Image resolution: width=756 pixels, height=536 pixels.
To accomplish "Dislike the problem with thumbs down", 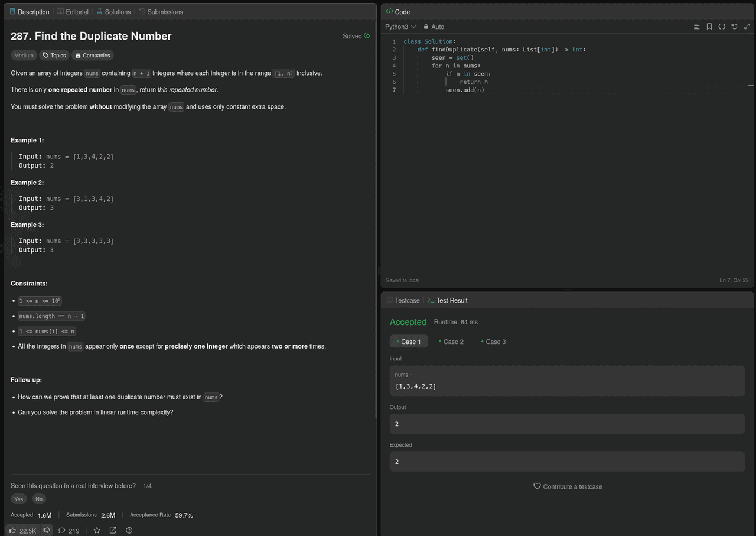I will pos(47,531).
